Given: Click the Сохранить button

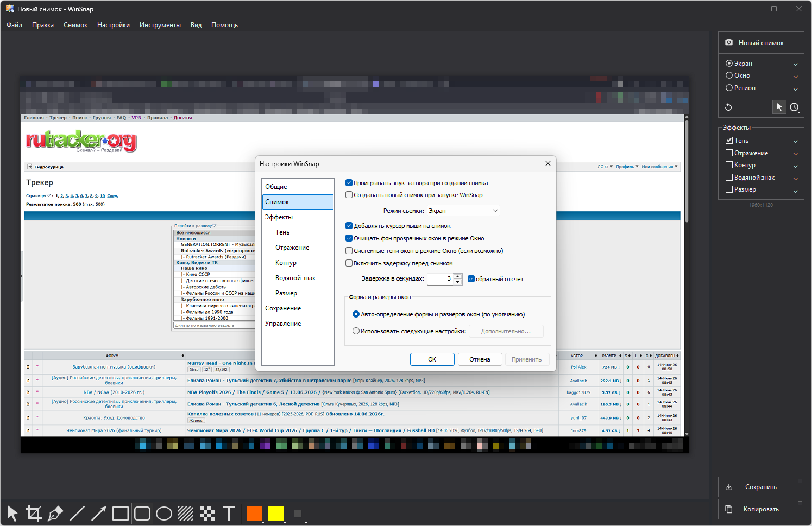Looking at the screenshot, I should click(x=761, y=487).
